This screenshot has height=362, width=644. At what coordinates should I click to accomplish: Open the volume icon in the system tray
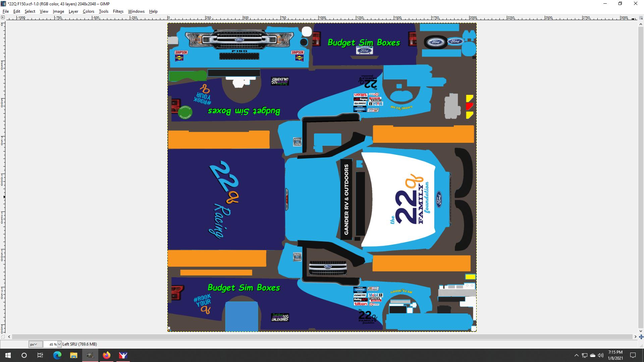[600, 355]
